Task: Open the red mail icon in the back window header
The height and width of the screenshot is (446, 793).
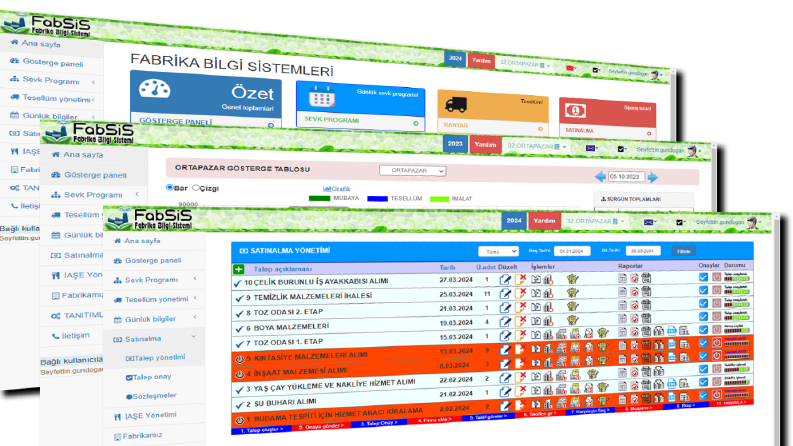Action: click(x=570, y=68)
